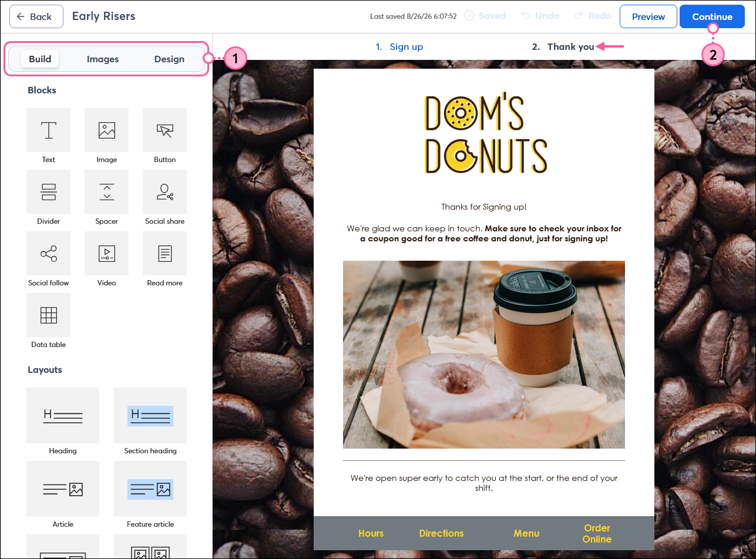The height and width of the screenshot is (559, 756).
Task: Select the 'open super early' text block
Action: (x=484, y=483)
